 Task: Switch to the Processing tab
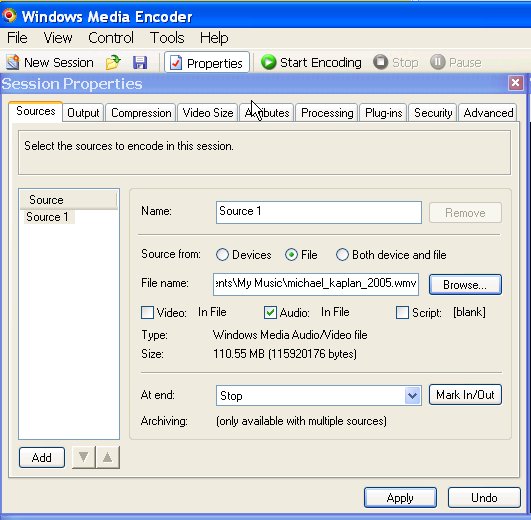click(x=327, y=113)
